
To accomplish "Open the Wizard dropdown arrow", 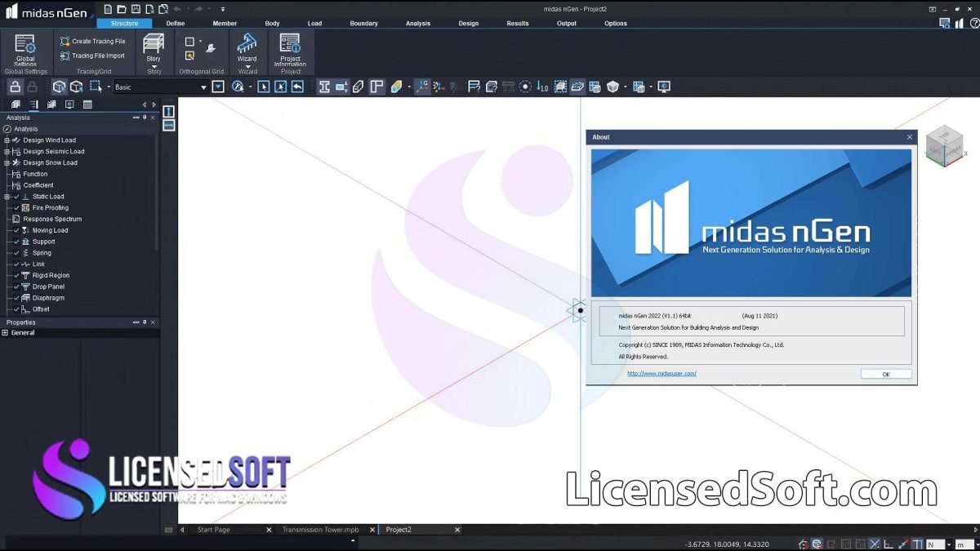I will tap(247, 67).
